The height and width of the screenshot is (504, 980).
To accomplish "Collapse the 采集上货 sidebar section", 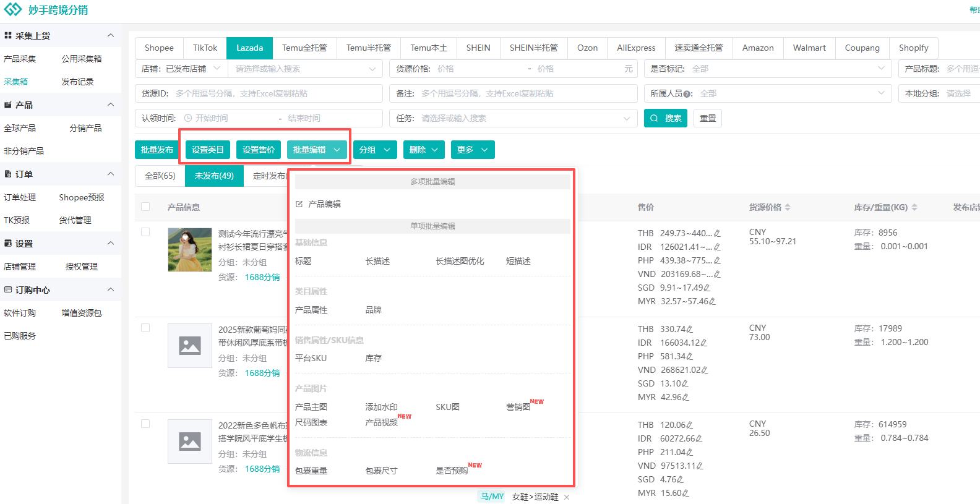I will pos(111,36).
